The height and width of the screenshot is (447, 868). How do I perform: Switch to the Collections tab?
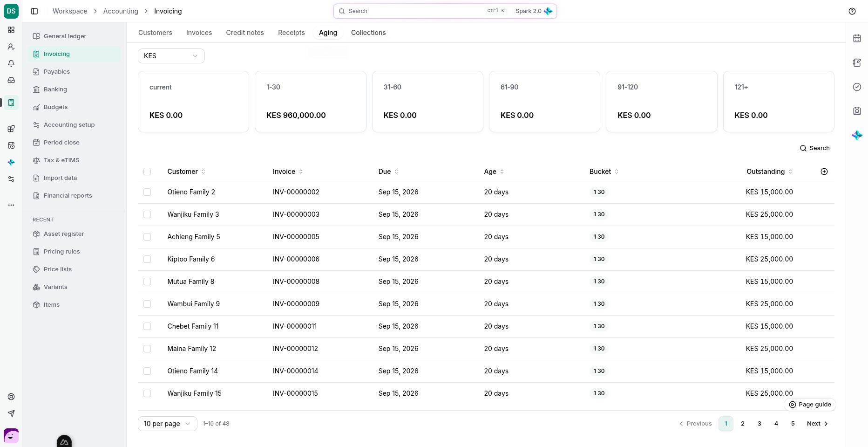[368, 33]
